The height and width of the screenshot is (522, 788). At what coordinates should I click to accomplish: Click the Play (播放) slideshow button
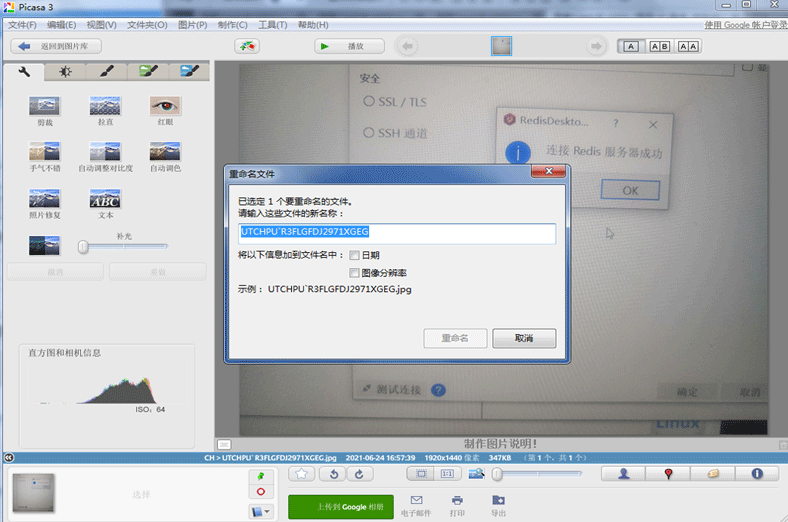coord(349,46)
